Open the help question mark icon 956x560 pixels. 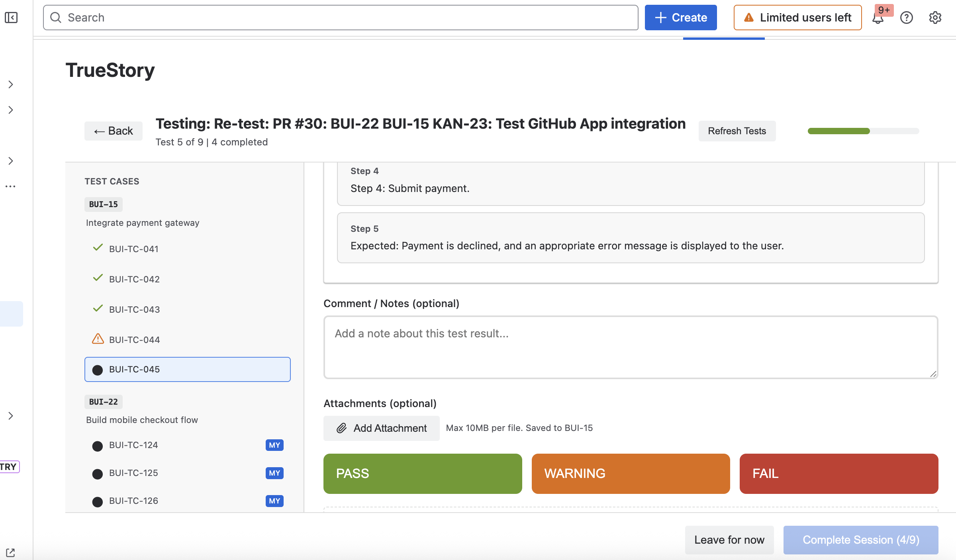(x=907, y=18)
